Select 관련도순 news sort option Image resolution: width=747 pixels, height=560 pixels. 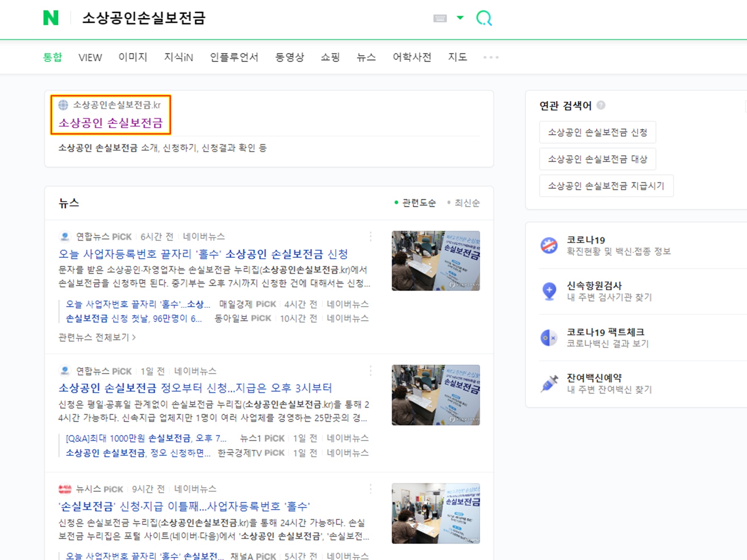point(419,203)
